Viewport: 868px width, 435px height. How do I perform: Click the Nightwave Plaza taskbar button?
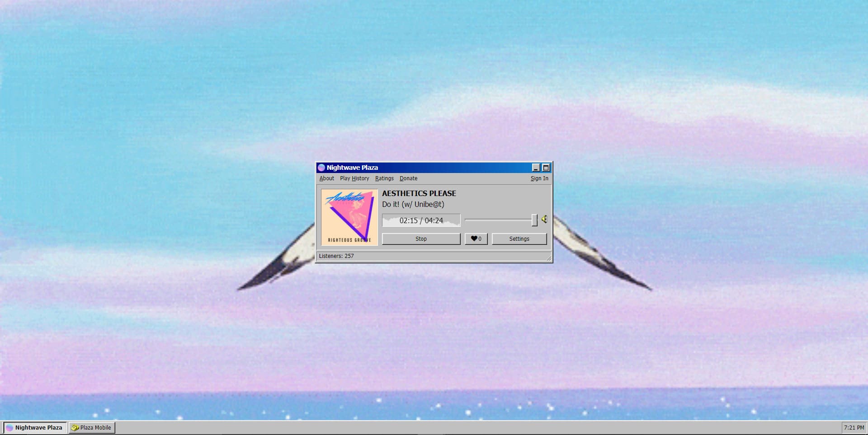click(x=35, y=428)
